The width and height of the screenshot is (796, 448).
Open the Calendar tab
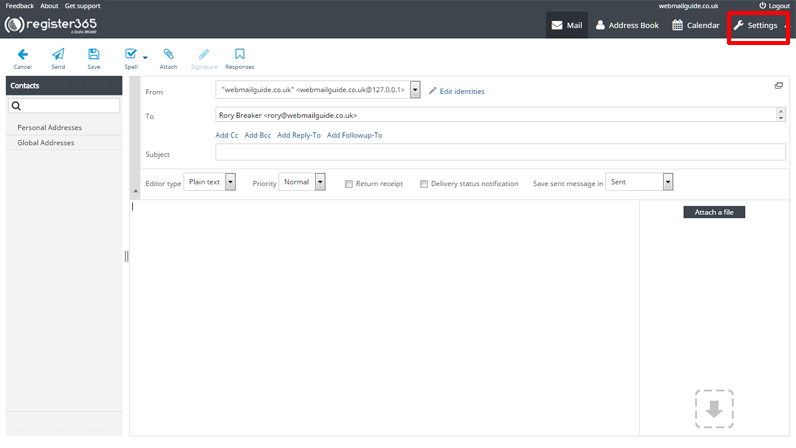pos(695,25)
